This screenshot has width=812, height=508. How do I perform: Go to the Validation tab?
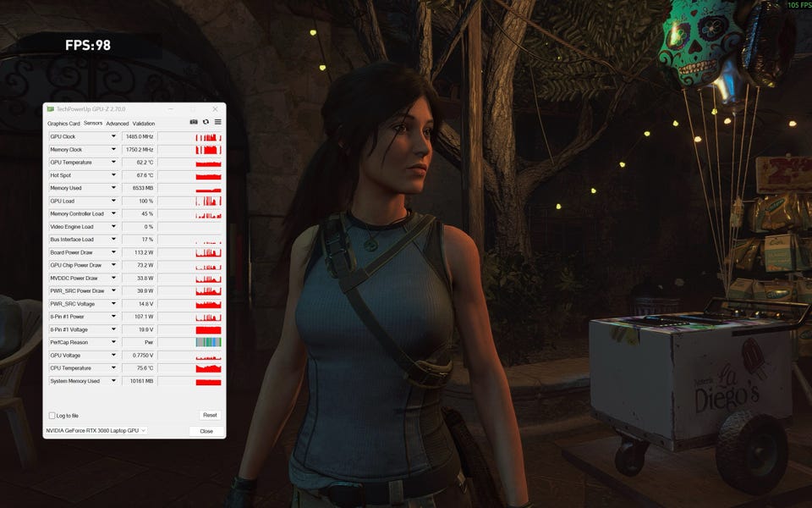[144, 124]
